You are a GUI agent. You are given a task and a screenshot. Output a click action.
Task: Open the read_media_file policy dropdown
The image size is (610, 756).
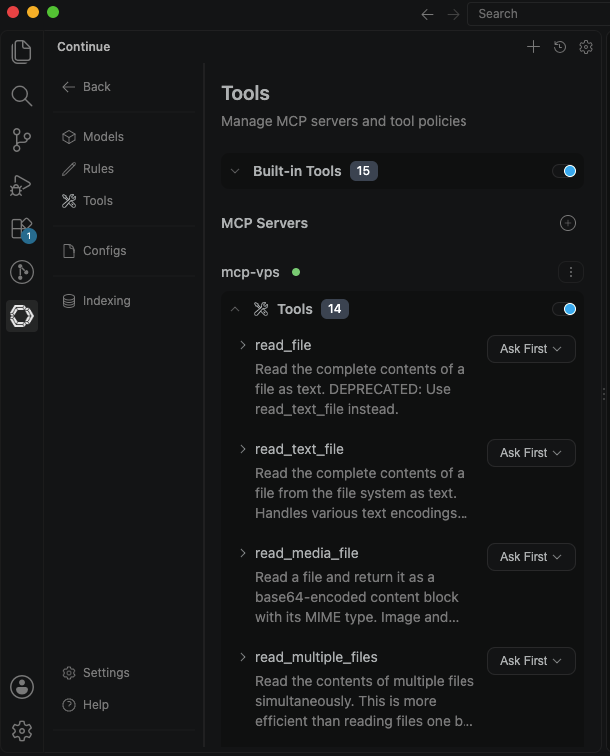point(531,557)
